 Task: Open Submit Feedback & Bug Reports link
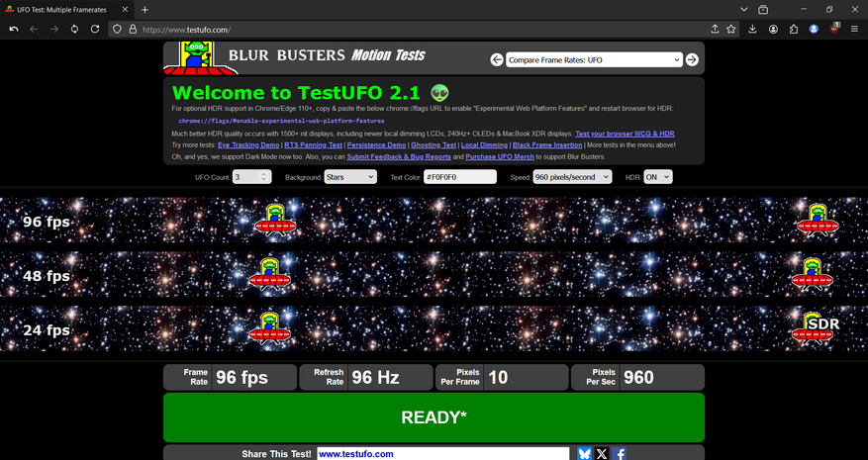[x=399, y=156]
